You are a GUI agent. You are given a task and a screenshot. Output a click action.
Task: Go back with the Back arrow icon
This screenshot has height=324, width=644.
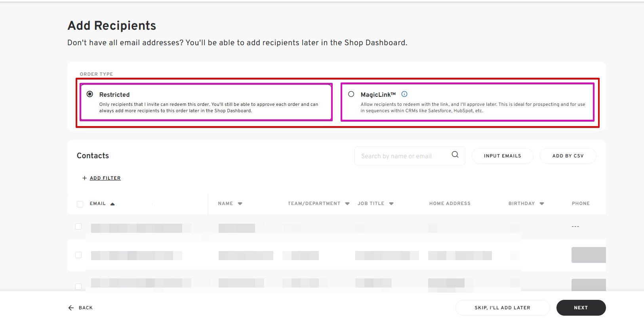[71, 308]
